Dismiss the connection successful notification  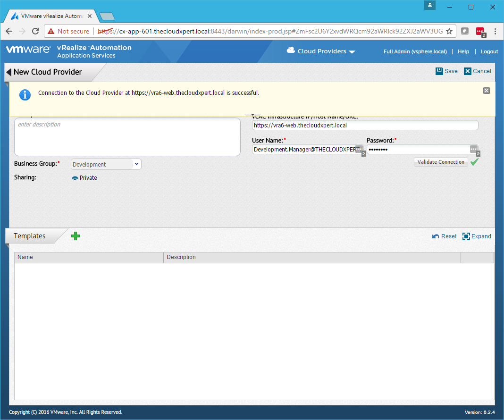coord(487,91)
